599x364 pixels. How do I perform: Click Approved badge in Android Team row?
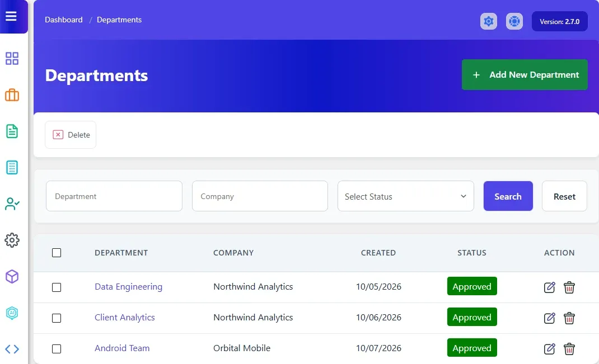[x=472, y=348]
